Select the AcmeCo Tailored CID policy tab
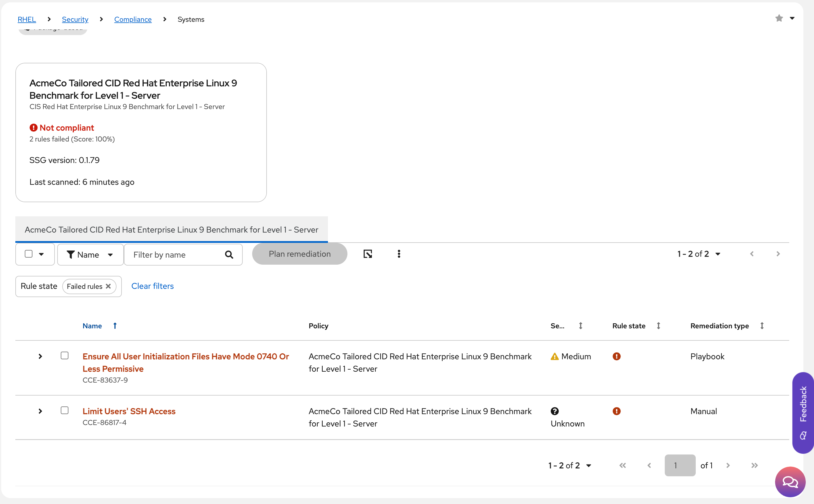 click(171, 230)
